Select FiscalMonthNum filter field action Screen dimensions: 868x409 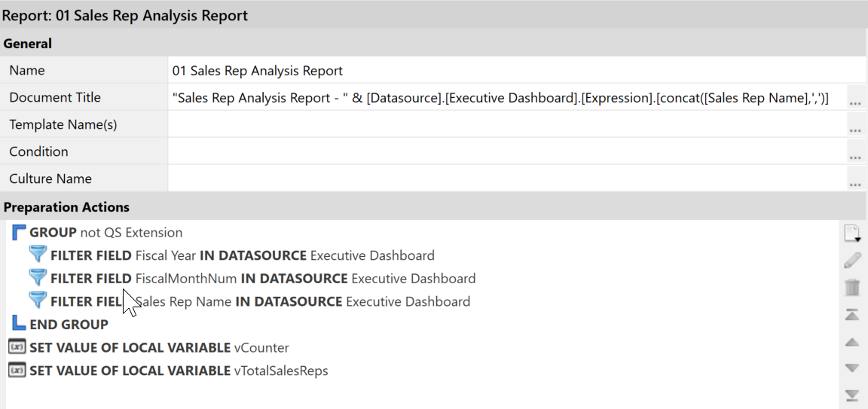coord(262,279)
